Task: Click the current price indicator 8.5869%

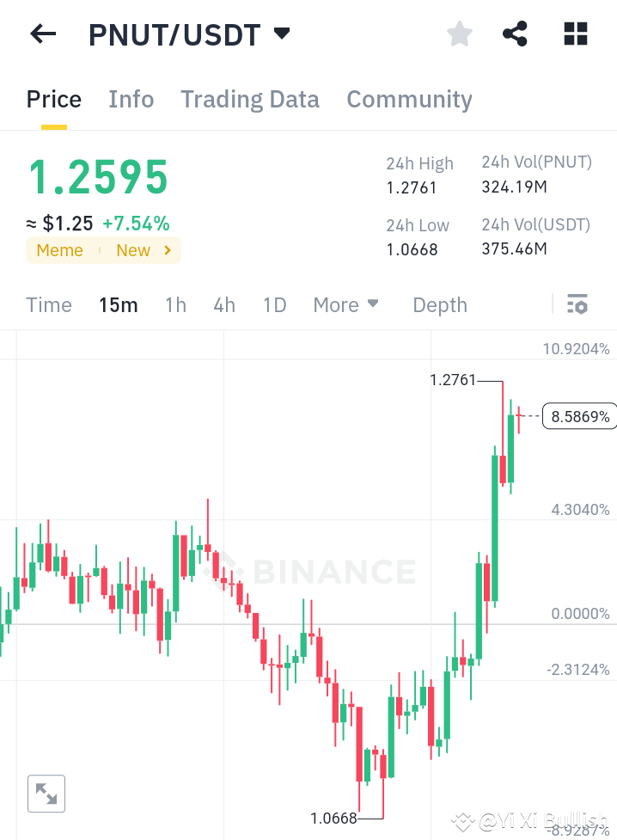Action: click(579, 415)
